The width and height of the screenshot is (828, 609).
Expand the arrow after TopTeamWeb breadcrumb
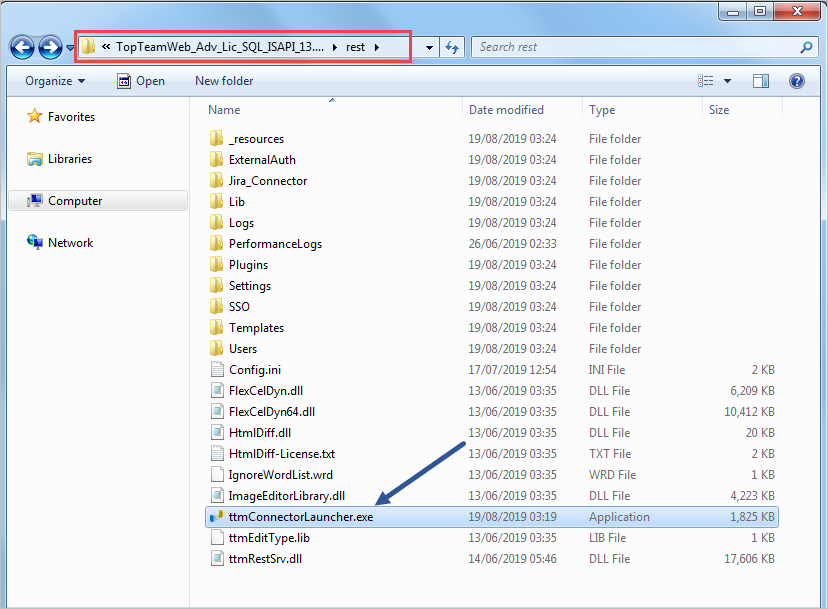pyautogui.click(x=335, y=48)
